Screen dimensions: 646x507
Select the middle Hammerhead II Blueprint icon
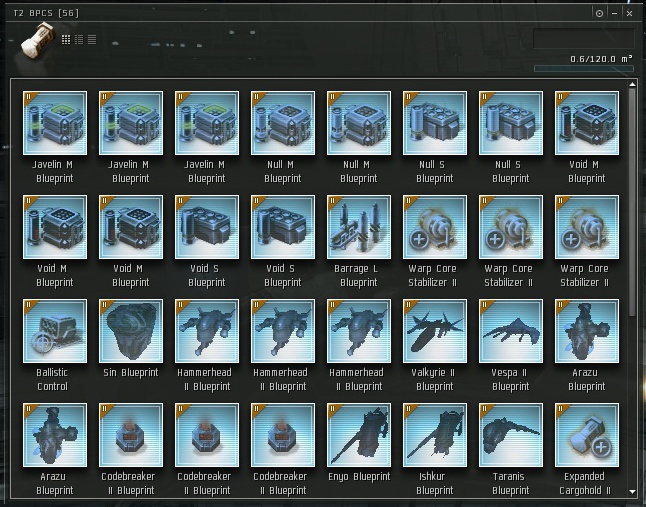pos(283,331)
